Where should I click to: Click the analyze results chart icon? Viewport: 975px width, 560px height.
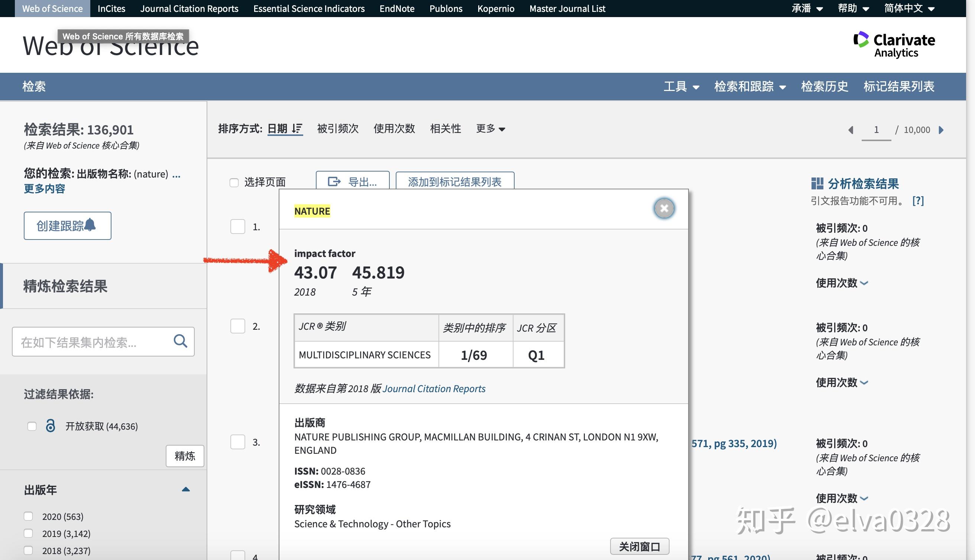(x=817, y=183)
